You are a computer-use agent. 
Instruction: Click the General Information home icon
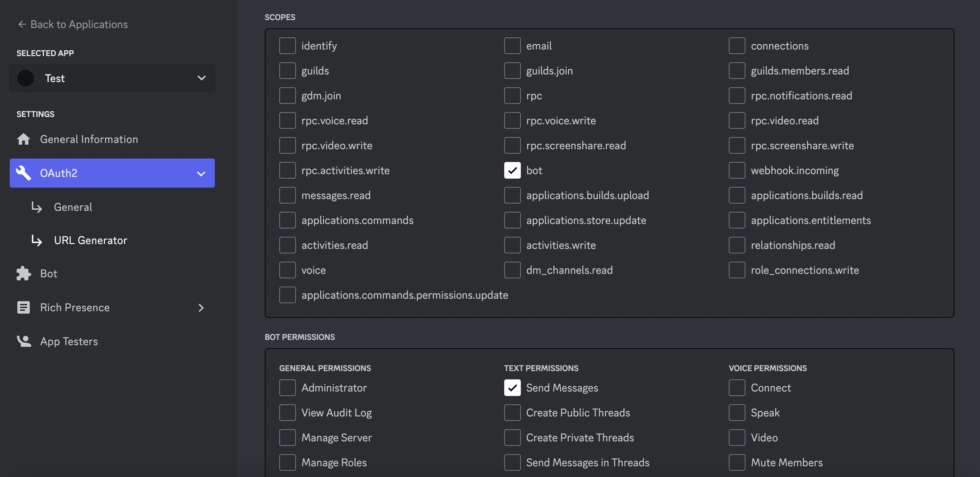(x=24, y=139)
